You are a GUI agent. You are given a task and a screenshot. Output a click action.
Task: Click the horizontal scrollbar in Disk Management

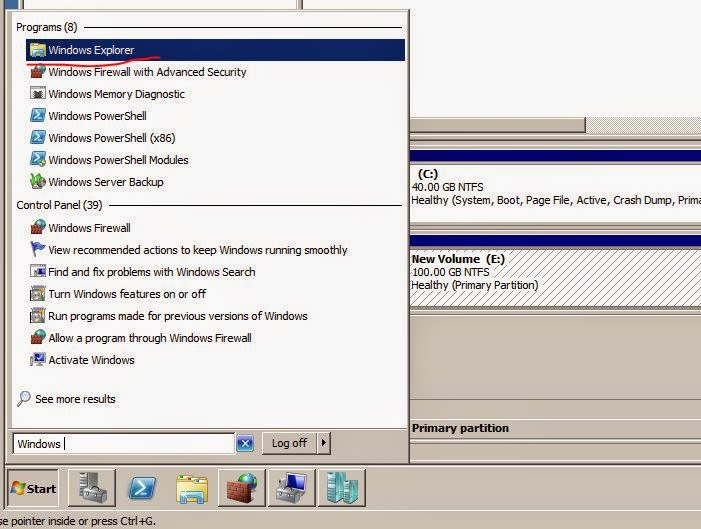coord(498,125)
